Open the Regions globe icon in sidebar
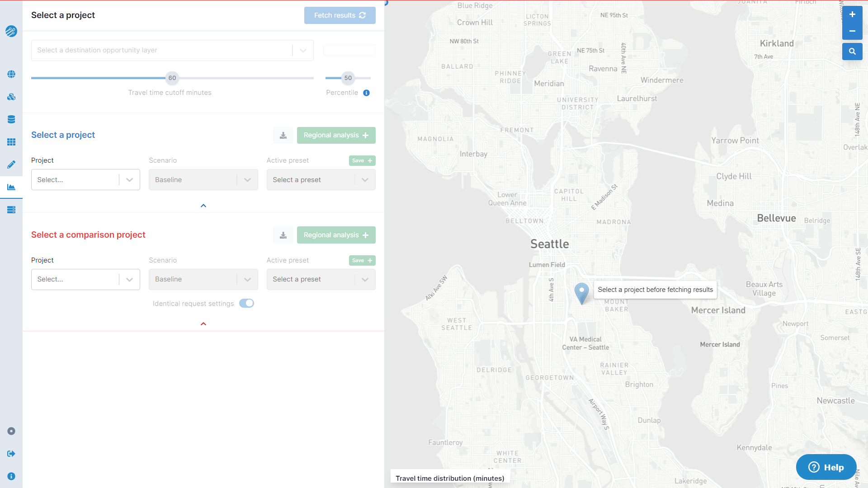Screen dimensions: 868x488 click(x=11, y=75)
